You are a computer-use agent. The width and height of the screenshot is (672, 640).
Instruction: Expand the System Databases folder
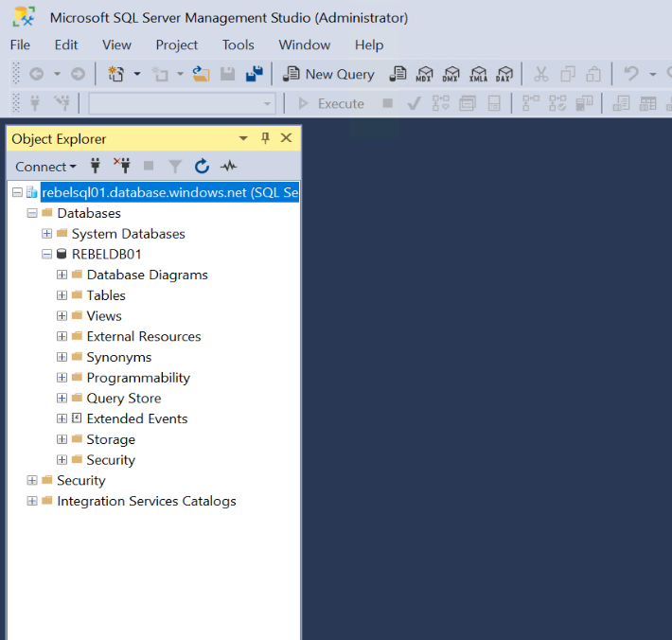coord(46,233)
